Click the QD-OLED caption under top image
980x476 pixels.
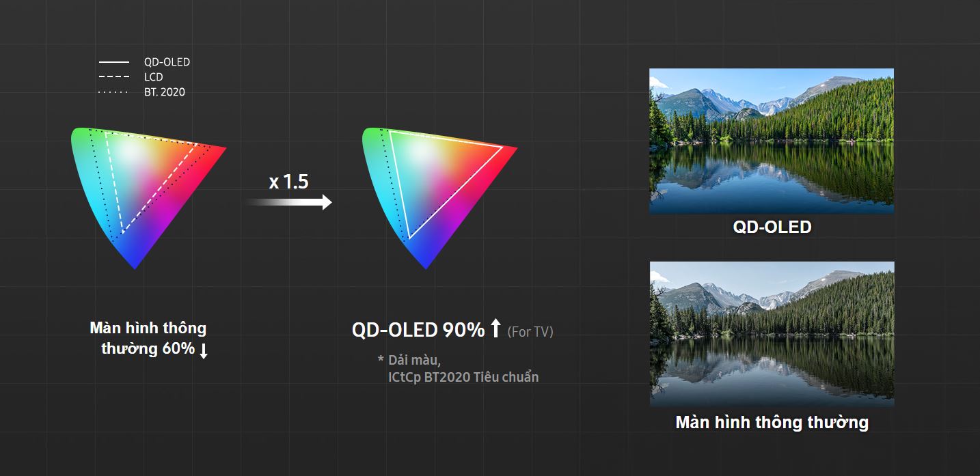click(x=772, y=227)
